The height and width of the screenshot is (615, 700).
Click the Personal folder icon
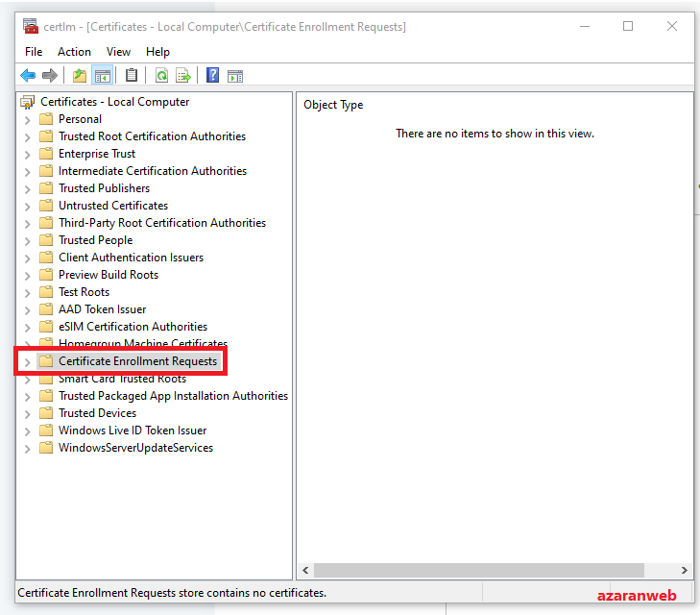tap(46, 119)
